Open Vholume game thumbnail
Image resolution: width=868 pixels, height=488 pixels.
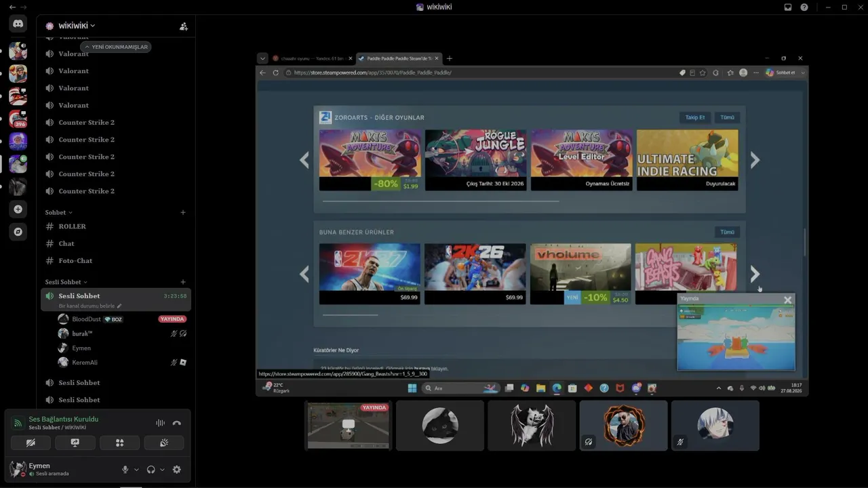pyautogui.click(x=580, y=274)
